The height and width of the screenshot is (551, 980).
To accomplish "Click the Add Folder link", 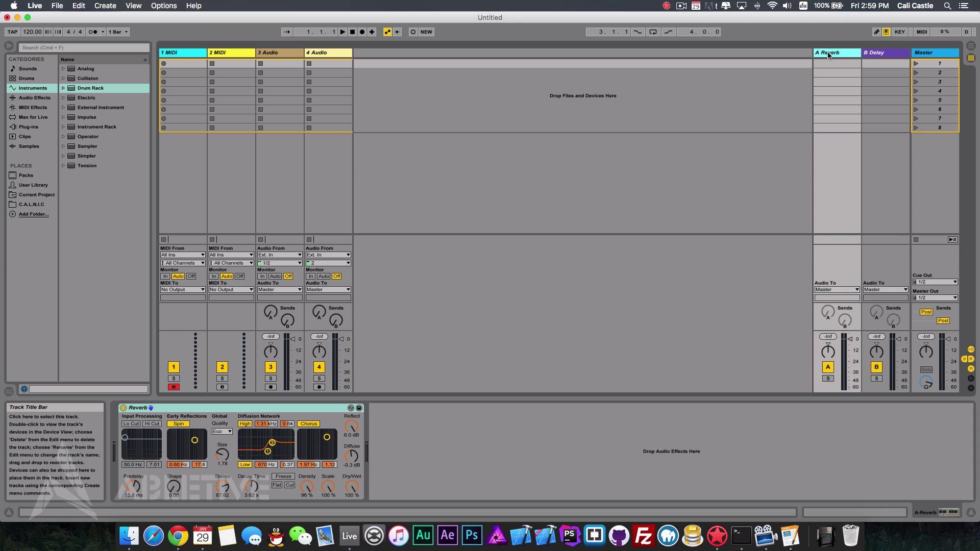I will pyautogui.click(x=34, y=214).
